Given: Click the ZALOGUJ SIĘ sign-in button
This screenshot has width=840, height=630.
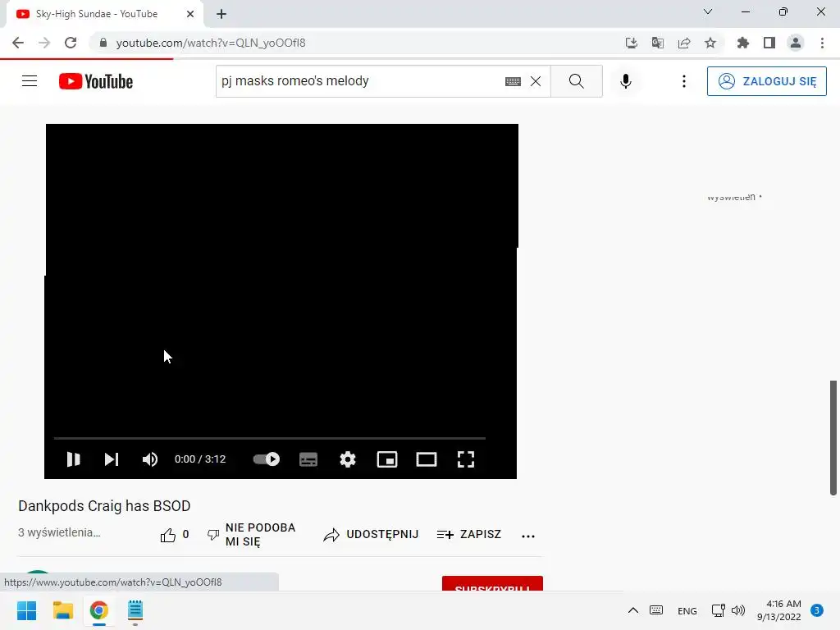Looking at the screenshot, I should (x=767, y=81).
